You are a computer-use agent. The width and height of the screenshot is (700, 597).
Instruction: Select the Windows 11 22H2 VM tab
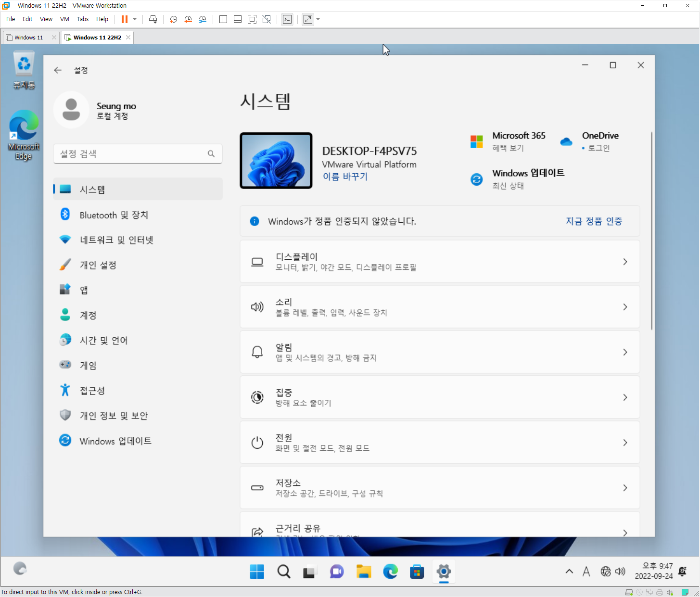[97, 38]
